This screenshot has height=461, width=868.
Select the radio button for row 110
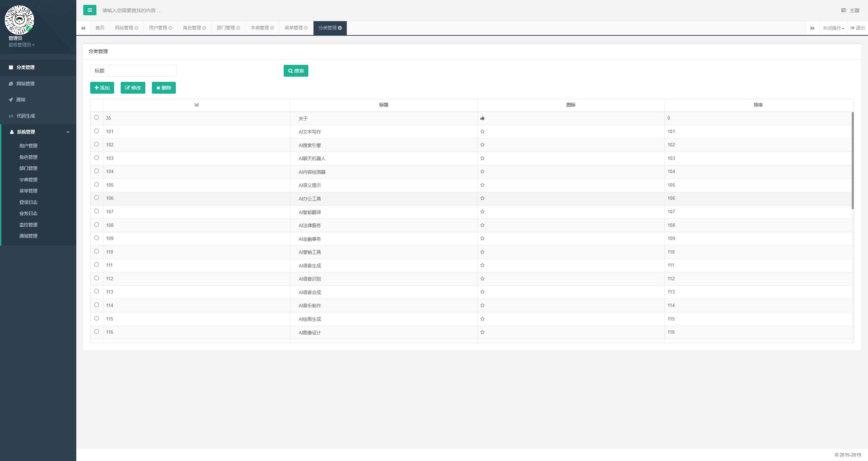click(96, 251)
